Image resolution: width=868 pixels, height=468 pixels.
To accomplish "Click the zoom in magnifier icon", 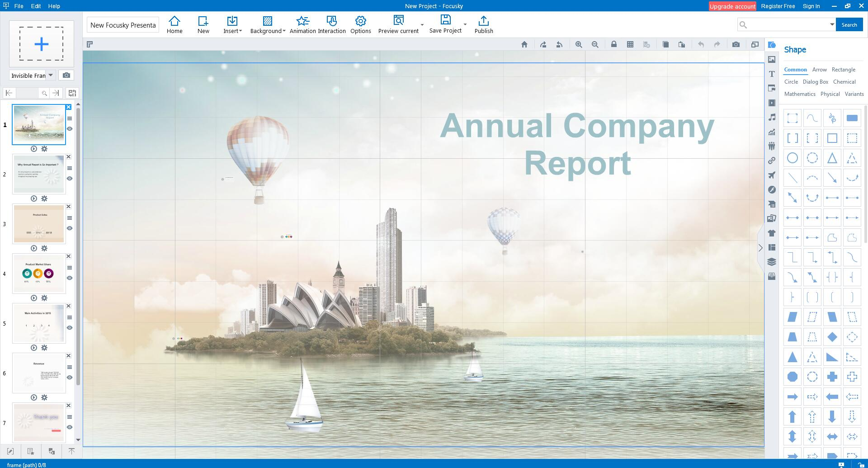I will tap(579, 44).
